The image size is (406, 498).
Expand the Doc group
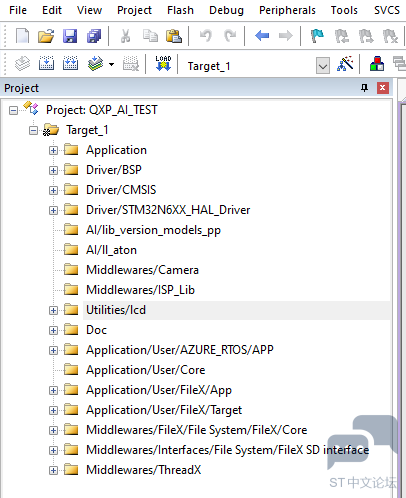click(53, 330)
